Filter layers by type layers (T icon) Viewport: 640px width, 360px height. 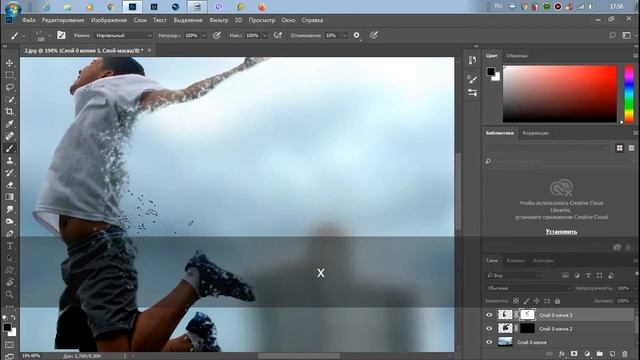(588, 276)
